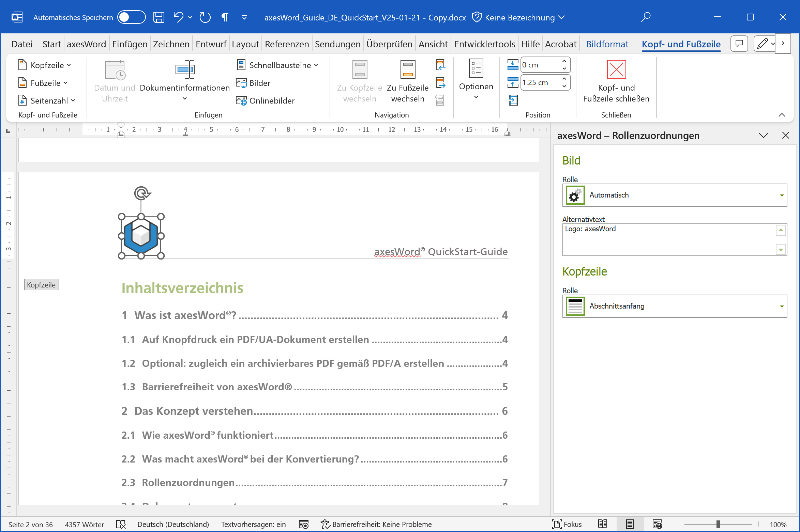Toggle Automatisches Speichern switch

[x=131, y=17]
